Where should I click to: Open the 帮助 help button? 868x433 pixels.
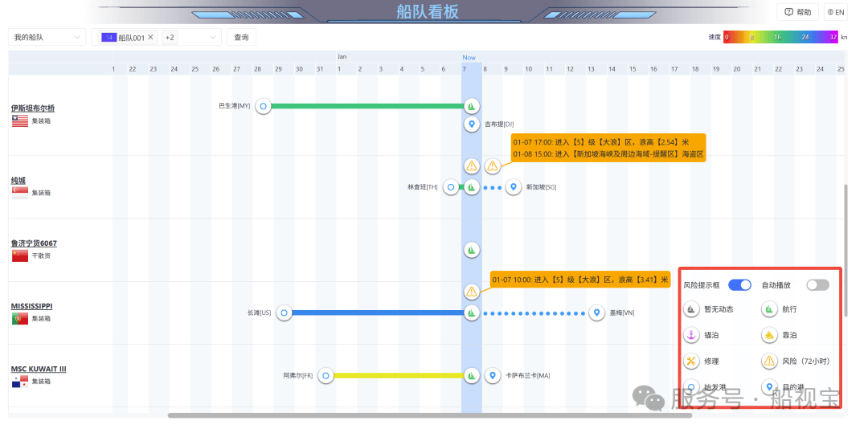(798, 12)
